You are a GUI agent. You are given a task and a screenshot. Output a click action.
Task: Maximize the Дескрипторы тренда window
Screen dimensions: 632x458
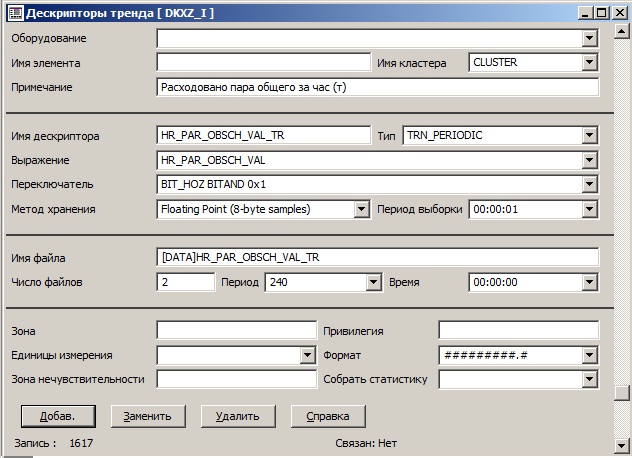click(601, 13)
